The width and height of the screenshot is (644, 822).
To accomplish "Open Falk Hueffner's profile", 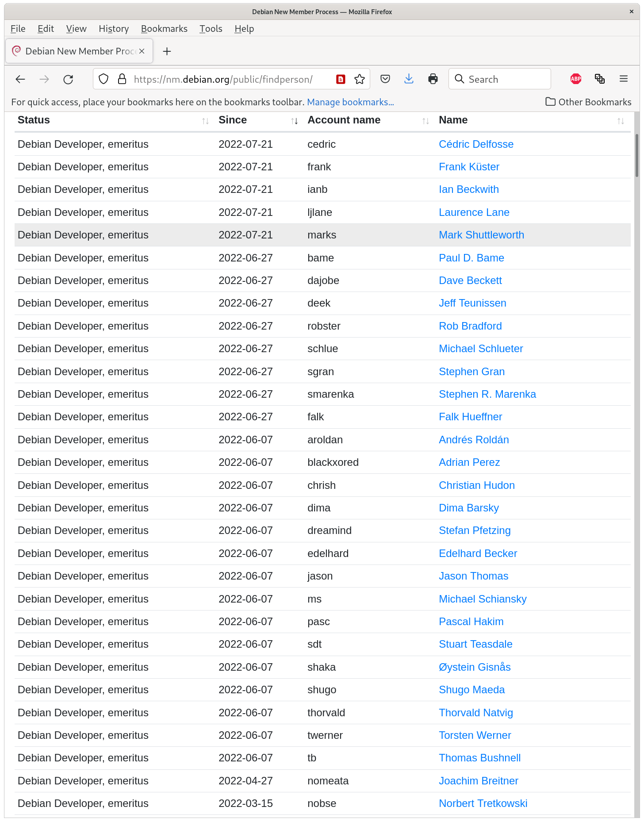I will click(470, 417).
